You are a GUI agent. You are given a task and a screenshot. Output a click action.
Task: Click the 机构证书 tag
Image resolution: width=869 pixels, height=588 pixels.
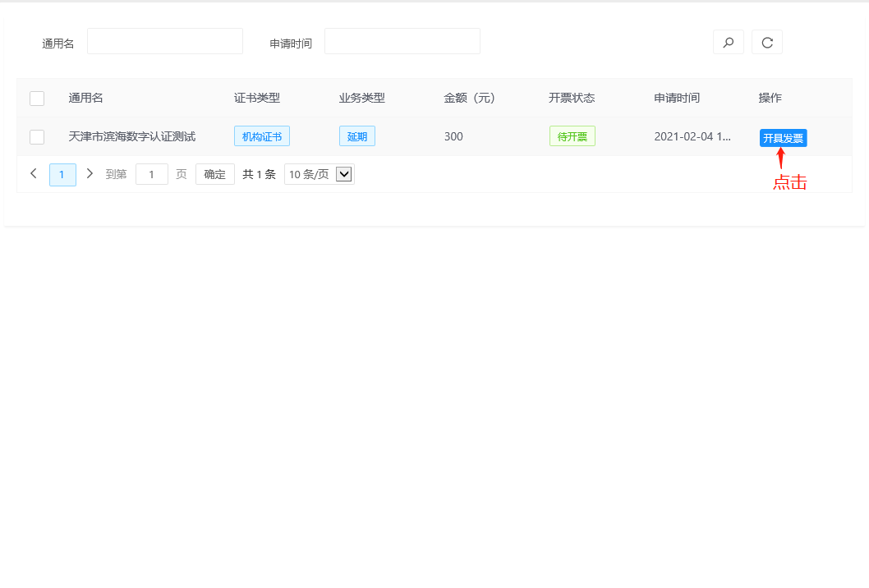(262, 136)
